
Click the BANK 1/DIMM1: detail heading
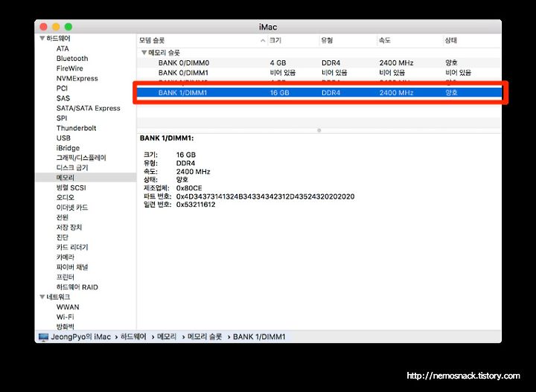click(x=167, y=138)
